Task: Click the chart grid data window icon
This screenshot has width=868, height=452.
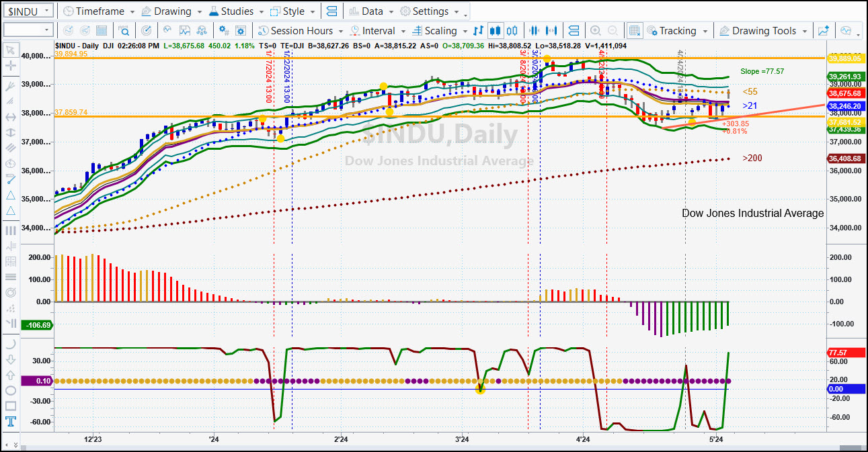Action: 102,31
